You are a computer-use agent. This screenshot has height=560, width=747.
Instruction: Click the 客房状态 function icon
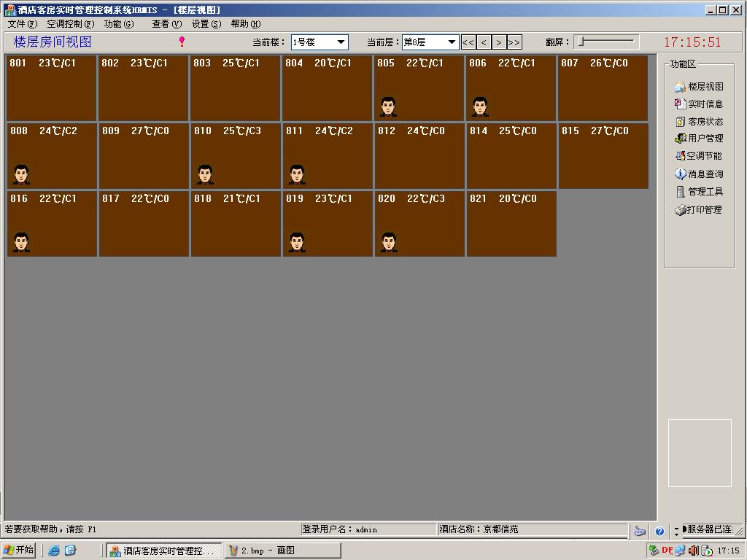pyautogui.click(x=681, y=122)
